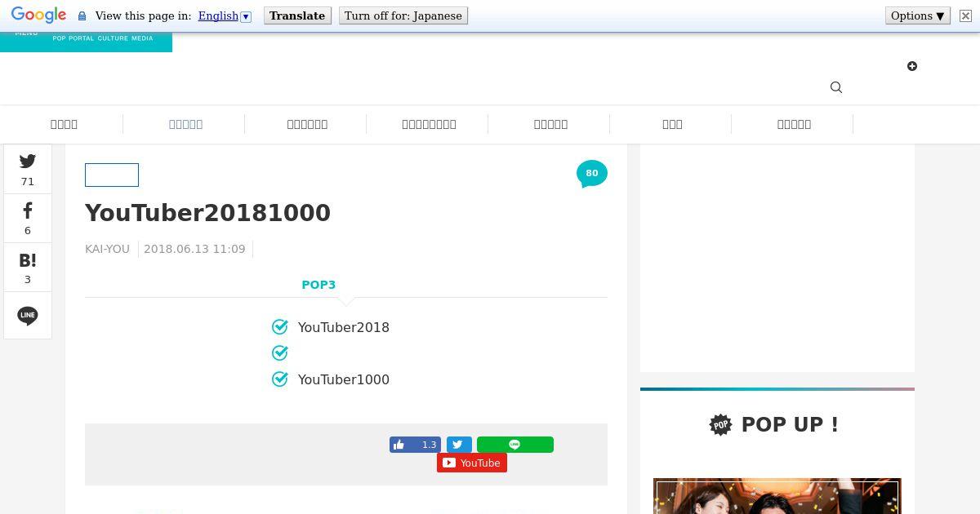Select the sixth navigation menu item
This screenshot has height=514, width=980.
click(672, 124)
